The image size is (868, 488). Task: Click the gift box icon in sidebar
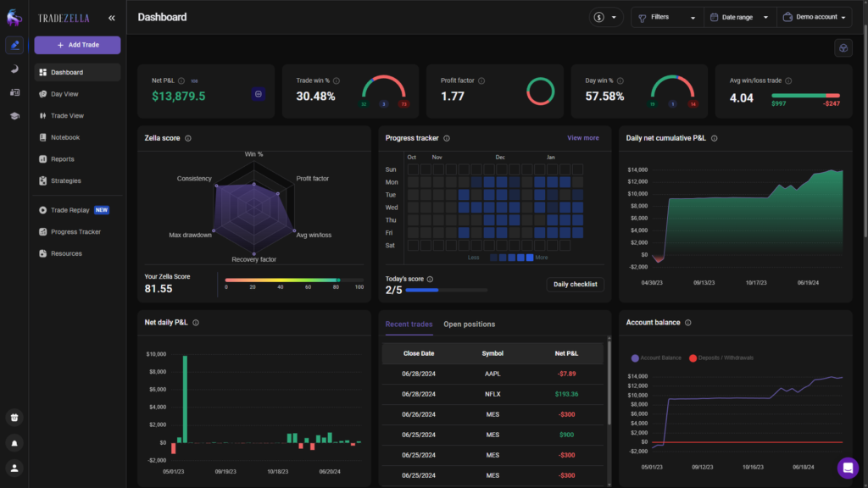pyautogui.click(x=14, y=417)
